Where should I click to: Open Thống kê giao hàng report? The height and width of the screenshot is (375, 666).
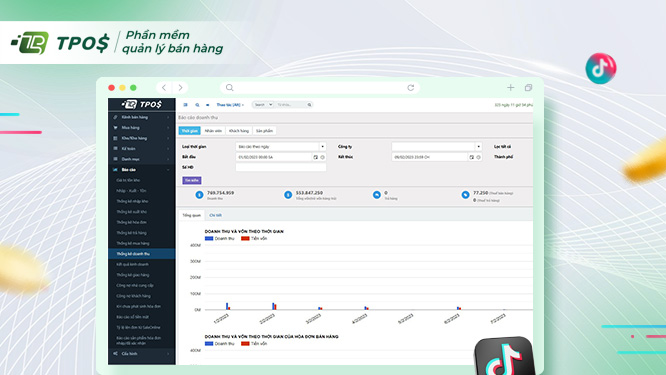point(133,275)
